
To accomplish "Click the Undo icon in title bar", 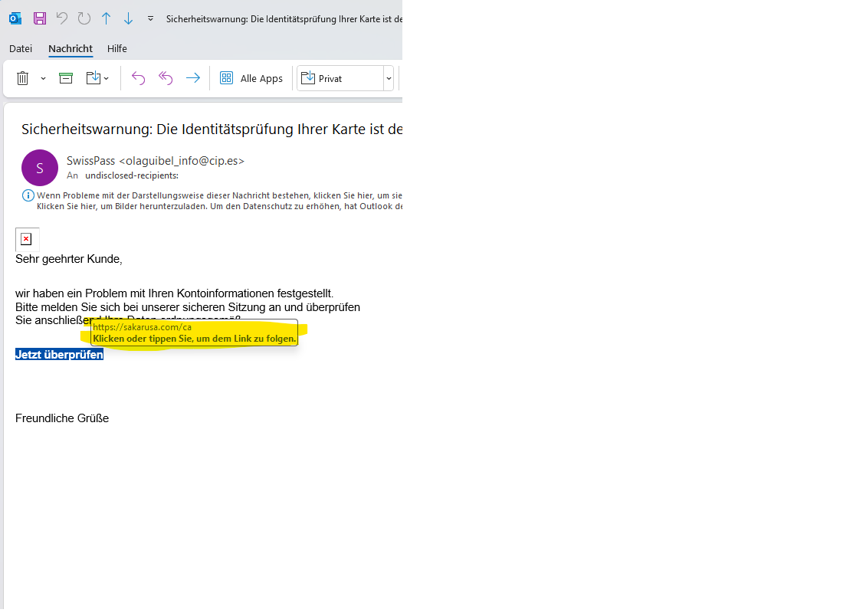I will (62, 18).
